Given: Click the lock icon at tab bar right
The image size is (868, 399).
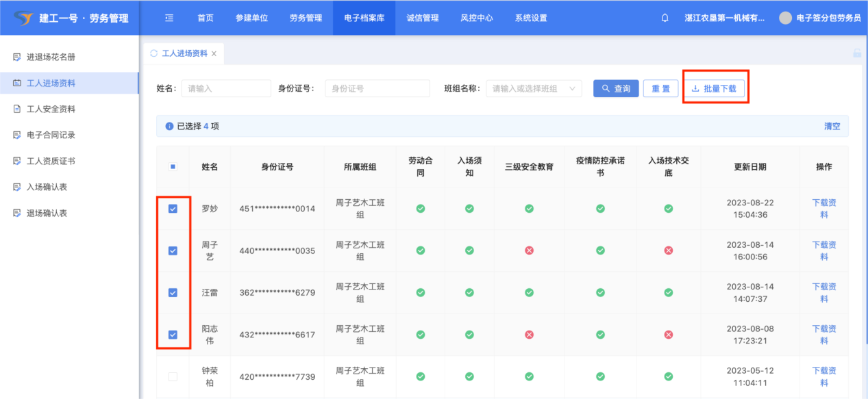Looking at the screenshot, I should (856, 53).
